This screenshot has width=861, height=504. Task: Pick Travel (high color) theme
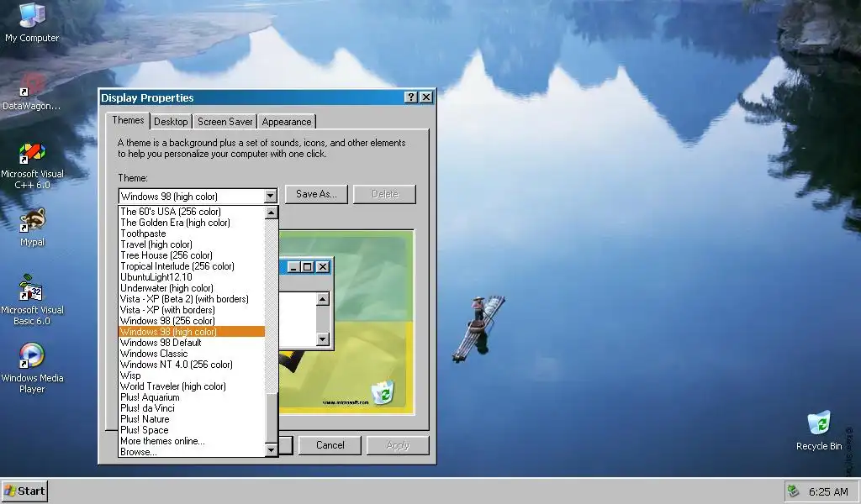192,244
